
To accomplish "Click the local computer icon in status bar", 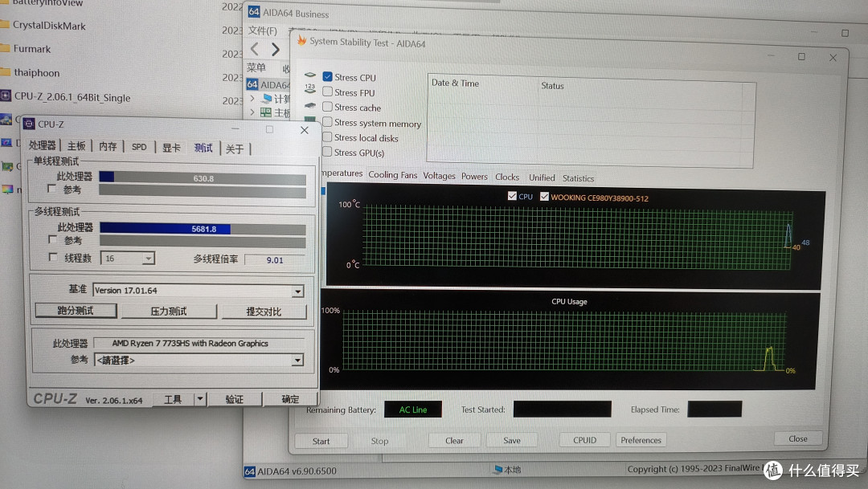I will 498,469.
